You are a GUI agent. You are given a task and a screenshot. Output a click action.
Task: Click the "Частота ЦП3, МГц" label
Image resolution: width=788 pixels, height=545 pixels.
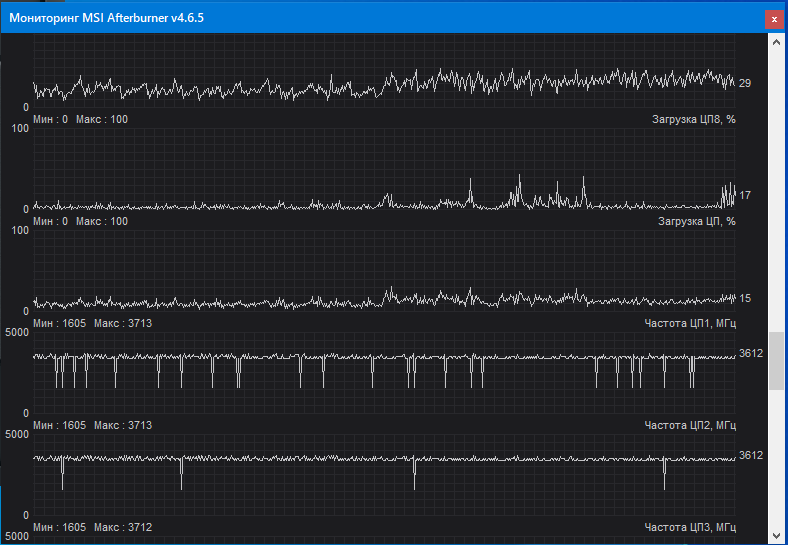click(x=691, y=527)
